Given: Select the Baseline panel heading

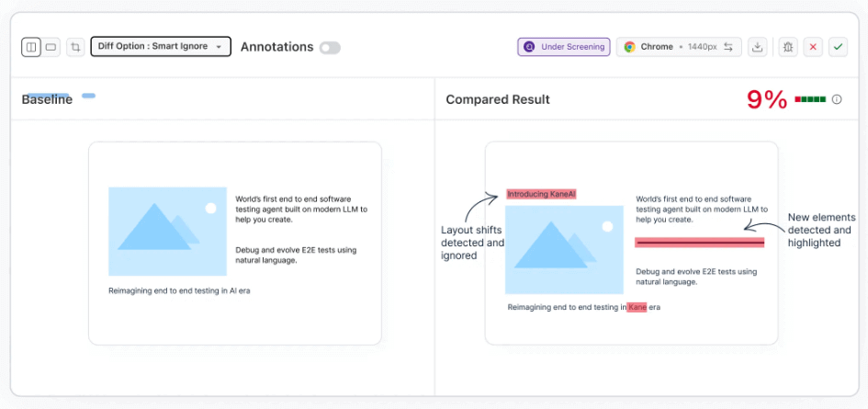Looking at the screenshot, I should (x=47, y=99).
